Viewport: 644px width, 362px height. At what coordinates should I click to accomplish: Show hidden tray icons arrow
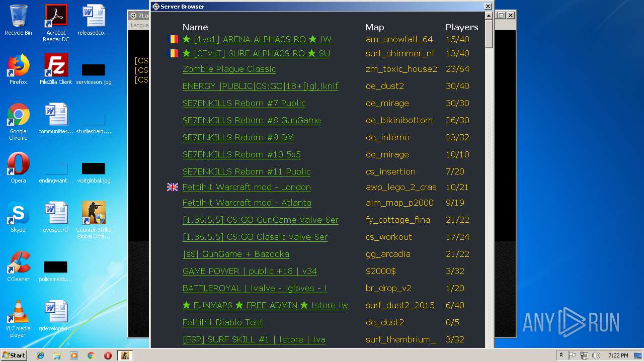coord(561,355)
